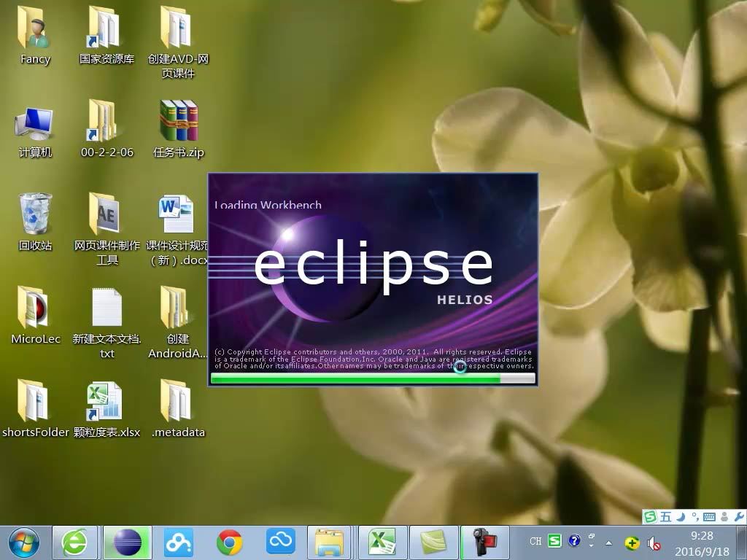Image resolution: width=747 pixels, height=560 pixels.
Task: Click the Sogou S logo on IME bar
Action: tap(650, 516)
